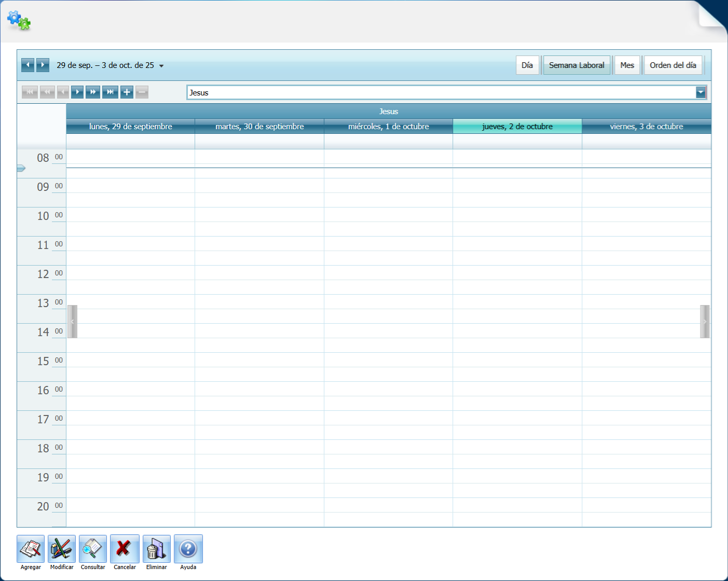Click the Cancelar red X icon

click(125, 549)
